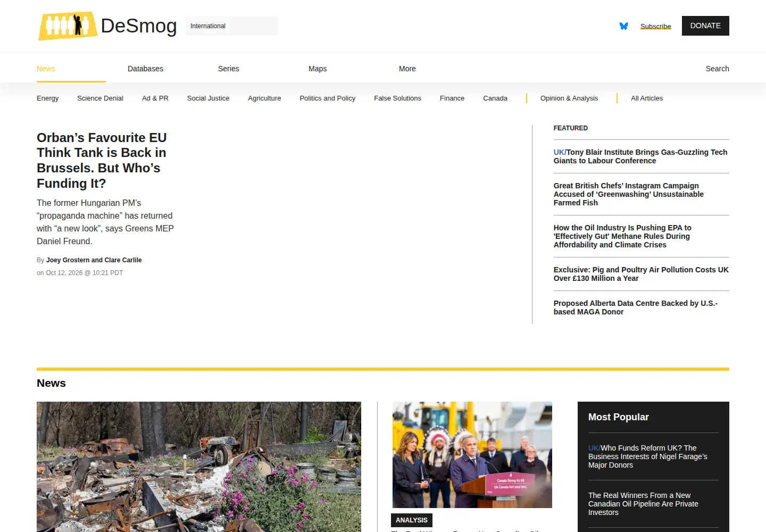Open the Maps menu
This screenshot has width=766, height=532.
click(318, 69)
